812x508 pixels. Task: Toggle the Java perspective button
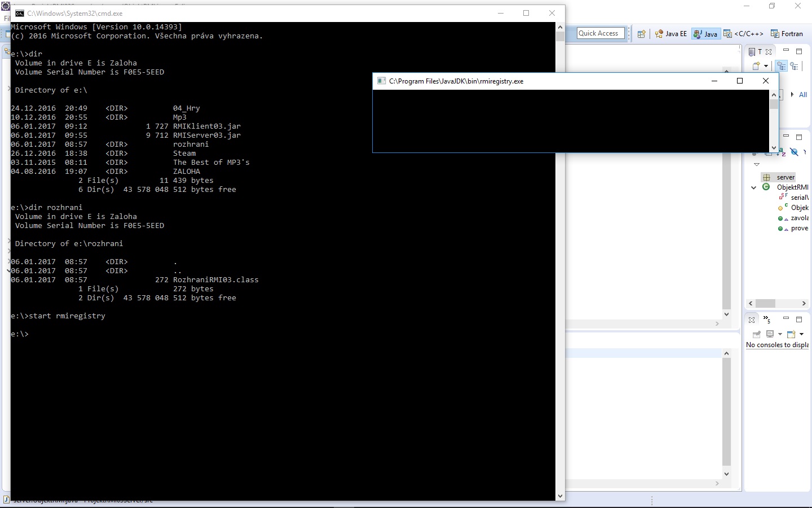[705, 33]
